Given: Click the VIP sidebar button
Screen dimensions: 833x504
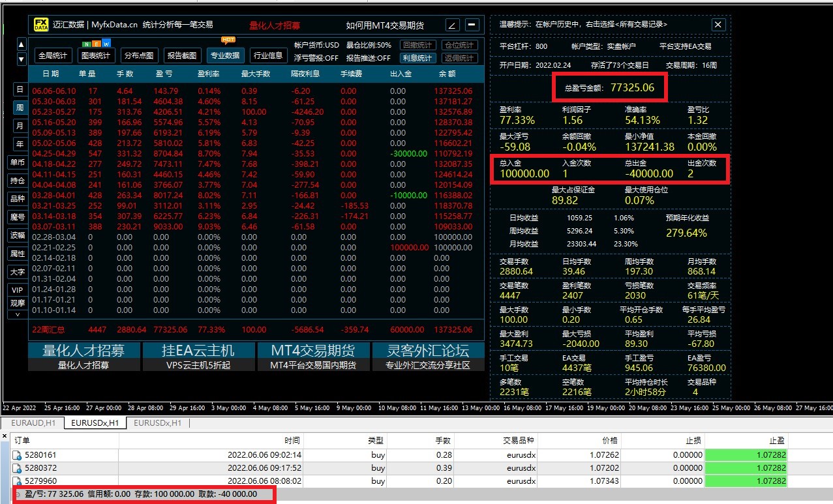Looking at the screenshot, I should 18,290.
